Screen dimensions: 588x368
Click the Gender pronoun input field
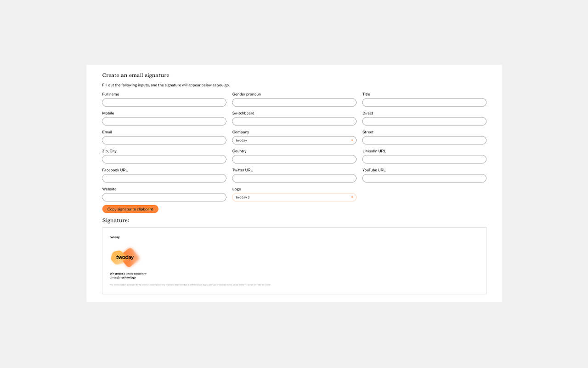(294, 102)
